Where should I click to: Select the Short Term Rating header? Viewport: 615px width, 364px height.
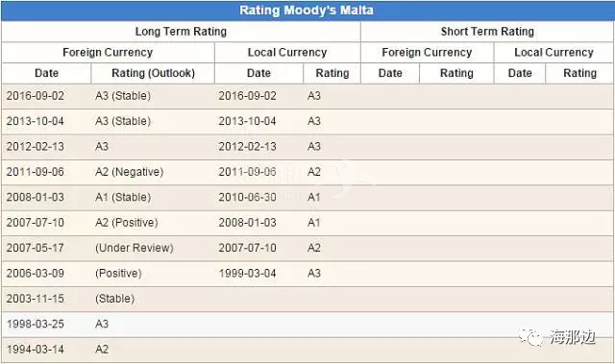pos(487,32)
